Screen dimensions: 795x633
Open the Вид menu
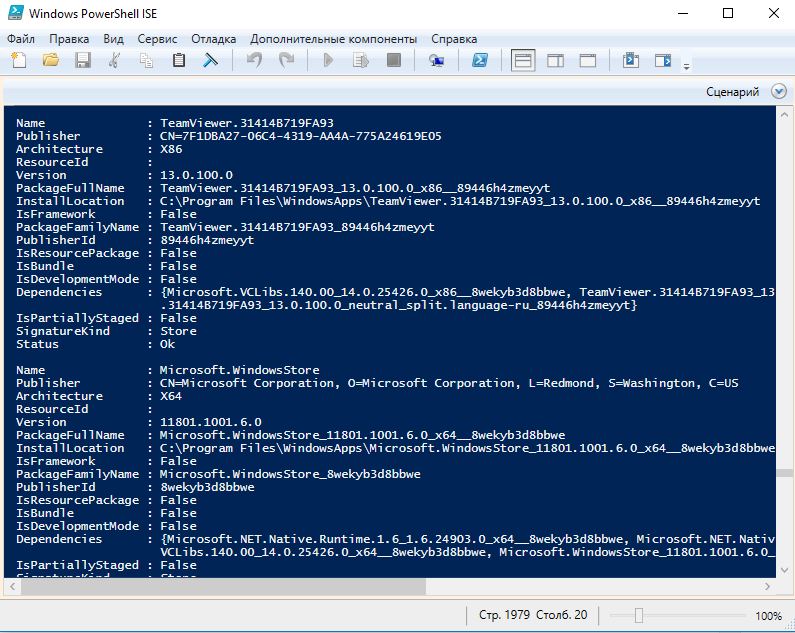click(114, 39)
